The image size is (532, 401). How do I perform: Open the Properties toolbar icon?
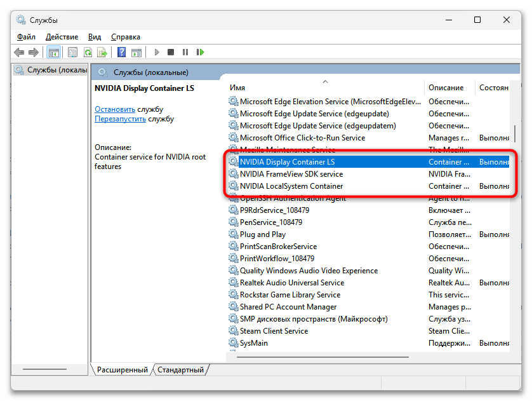[x=72, y=52]
